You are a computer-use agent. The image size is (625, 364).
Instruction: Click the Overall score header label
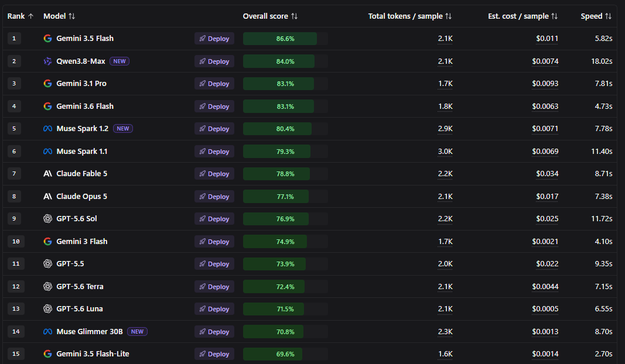point(265,16)
